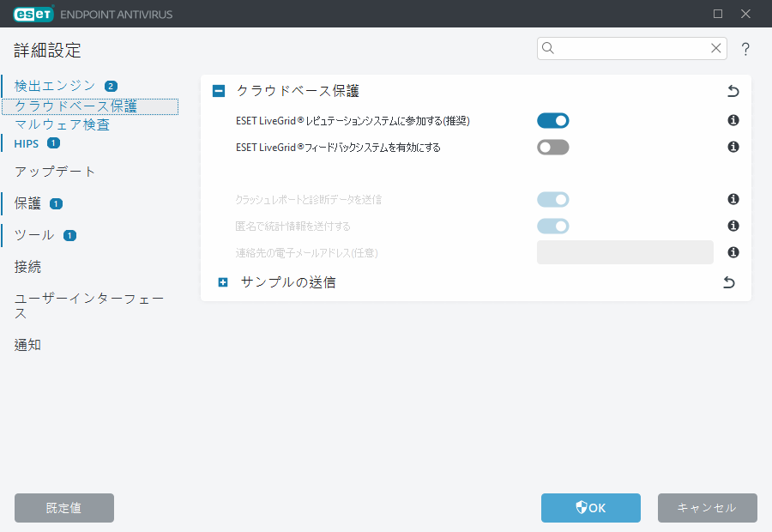The height and width of the screenshot is (532, 772).
Task: Click the 連絡先の電子メールアドレス input field
Action: (x=624, y=251)
